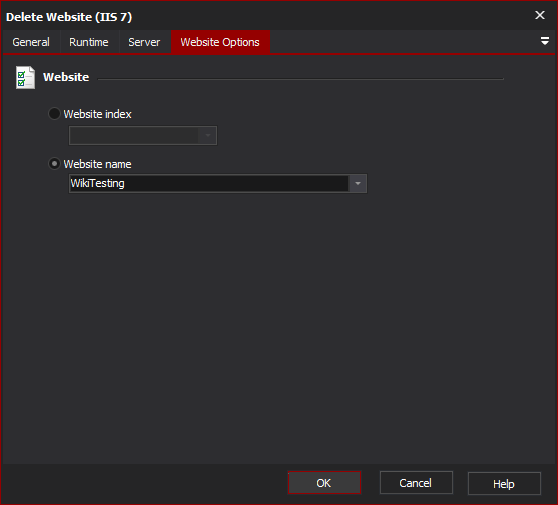This screenshot has width=558, height=505.
Task: Open the tab list menu icon
Action: pos(544,41)
